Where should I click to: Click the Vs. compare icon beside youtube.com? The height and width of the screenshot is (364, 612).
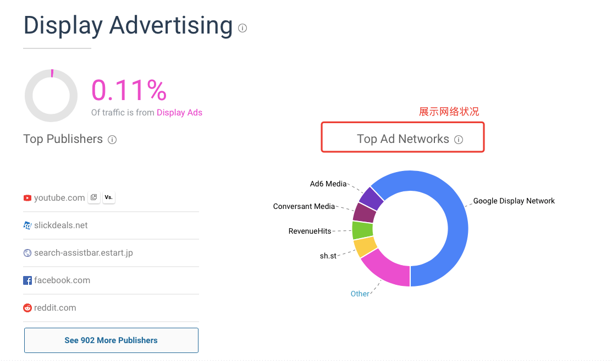tap(108, 197)
